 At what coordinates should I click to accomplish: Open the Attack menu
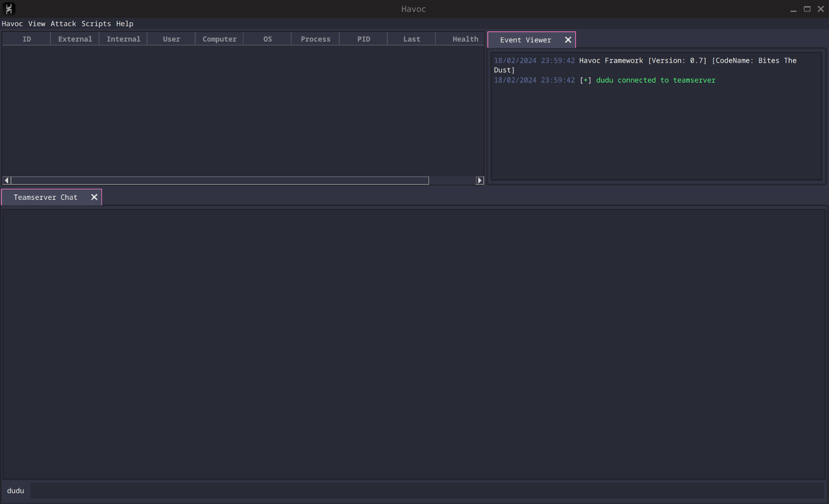click(x=64, y=24)
